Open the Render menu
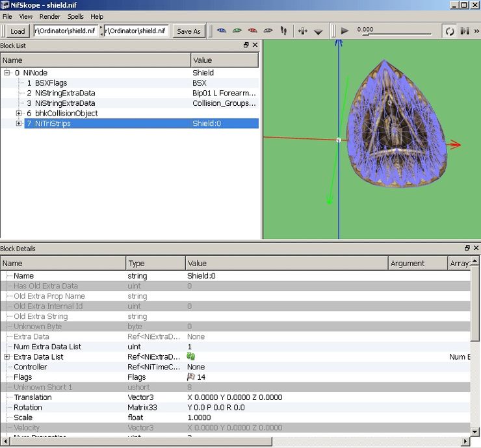481x448 pixels. click(50, 16)
